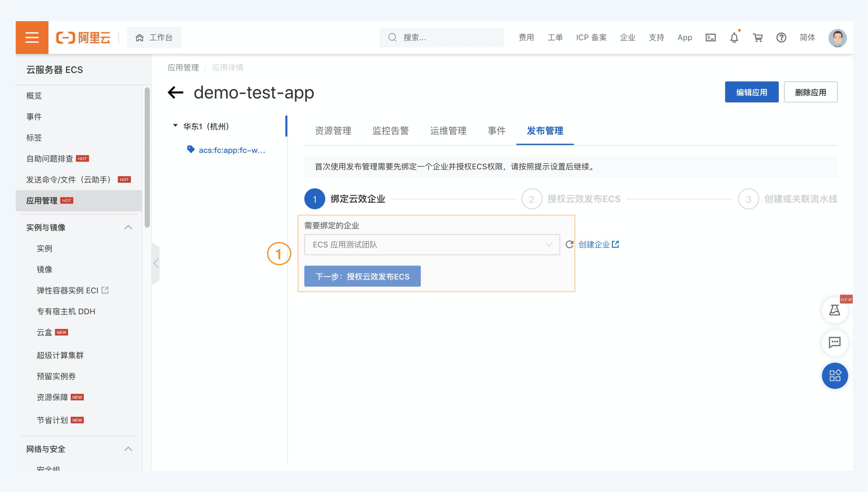Open 事件 in the sidebar

(x=34, y=116)
